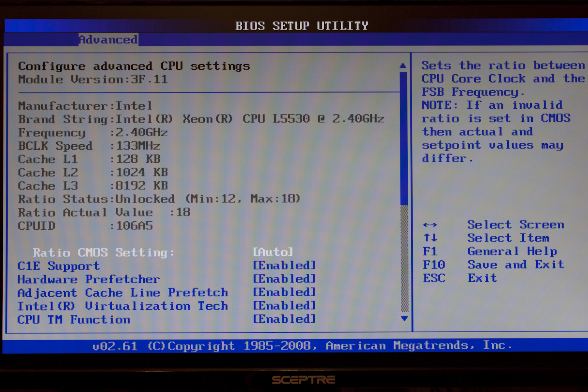Click the American Megatrends copyright footer

tap(302, 346)
